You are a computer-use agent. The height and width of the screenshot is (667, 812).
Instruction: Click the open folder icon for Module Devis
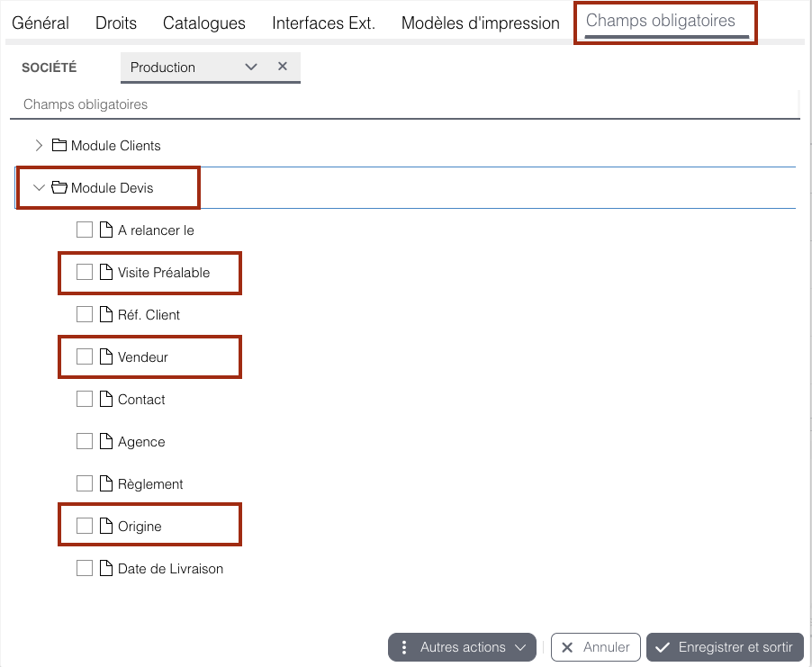point(59,187)
